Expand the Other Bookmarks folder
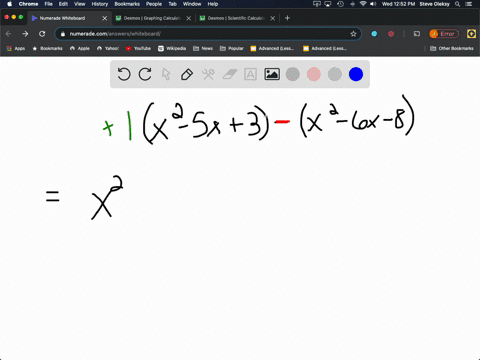 pos(452,48)
